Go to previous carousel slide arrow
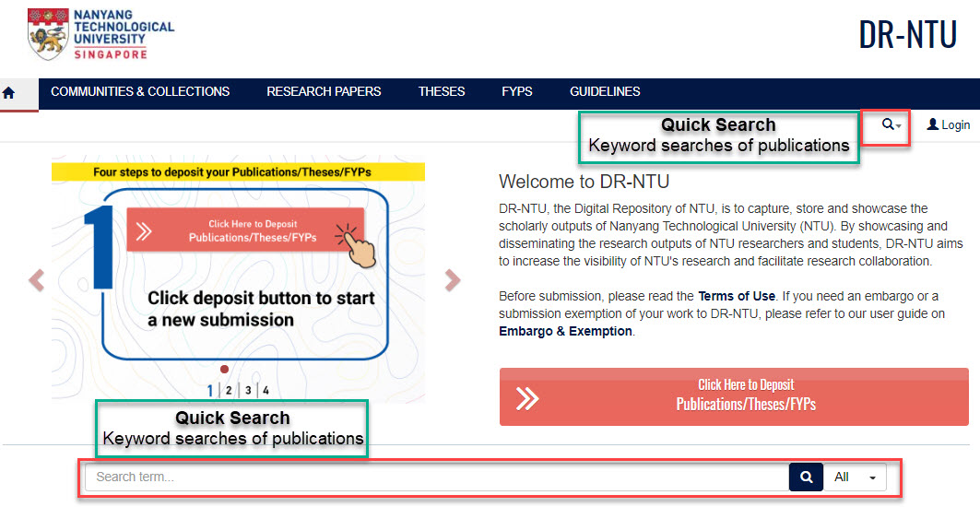980x507 pixels. (x=36, y=280)
